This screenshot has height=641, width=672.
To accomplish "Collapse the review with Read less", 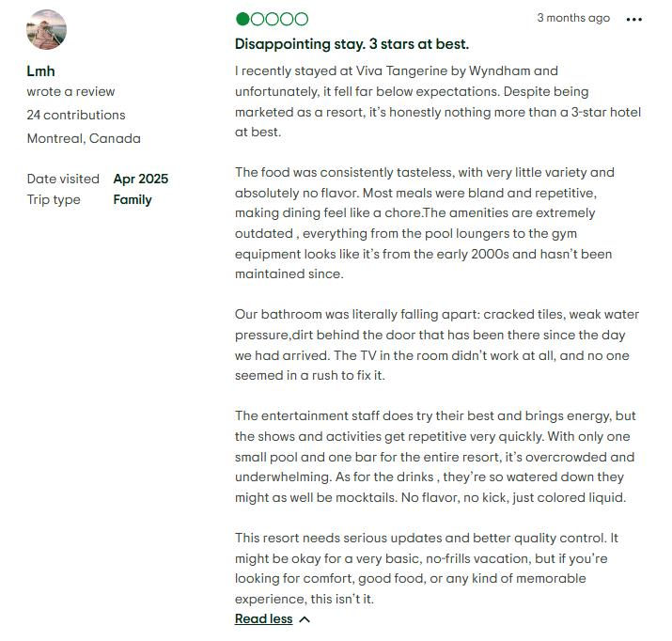I will (x=263, y=619).
